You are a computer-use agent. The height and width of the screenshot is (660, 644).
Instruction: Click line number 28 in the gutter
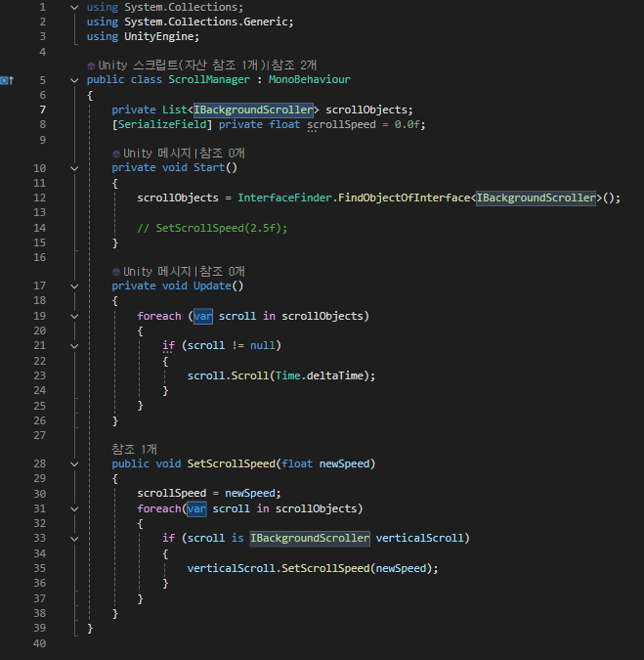(39, 463)
